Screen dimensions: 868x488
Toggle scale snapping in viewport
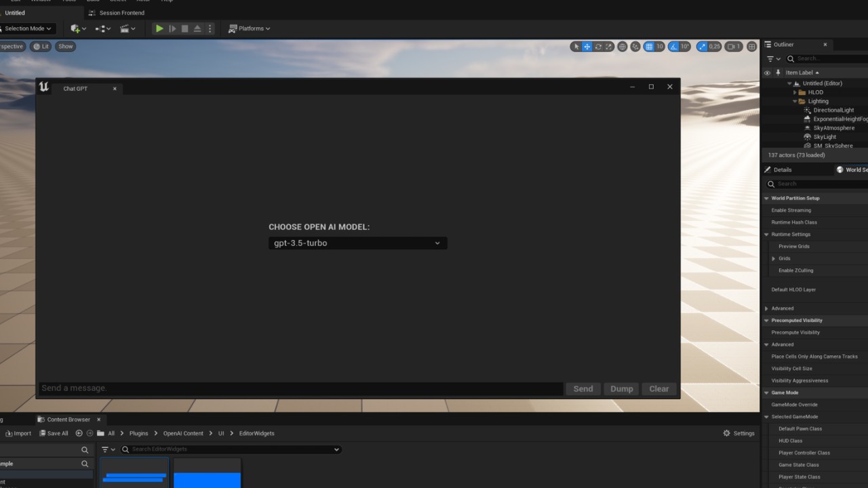coord(701,47)
